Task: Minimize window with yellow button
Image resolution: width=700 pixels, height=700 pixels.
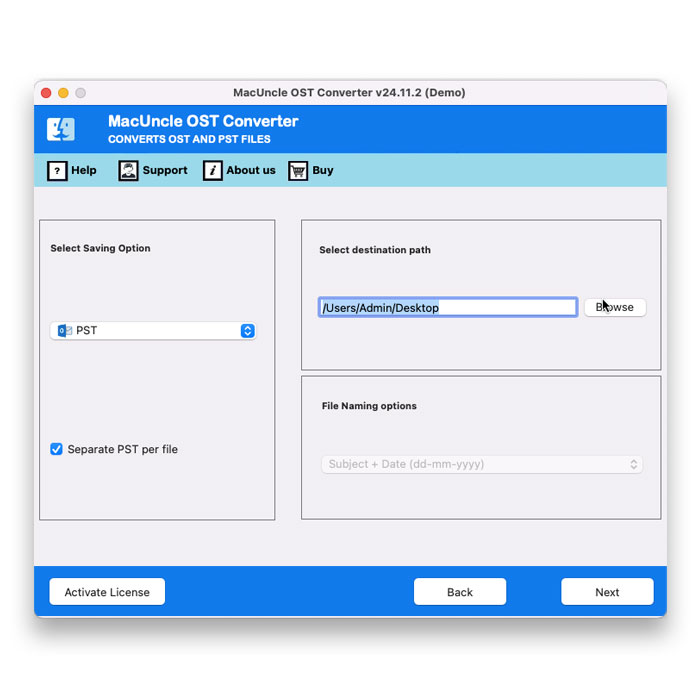Action: tap(63, 93)
